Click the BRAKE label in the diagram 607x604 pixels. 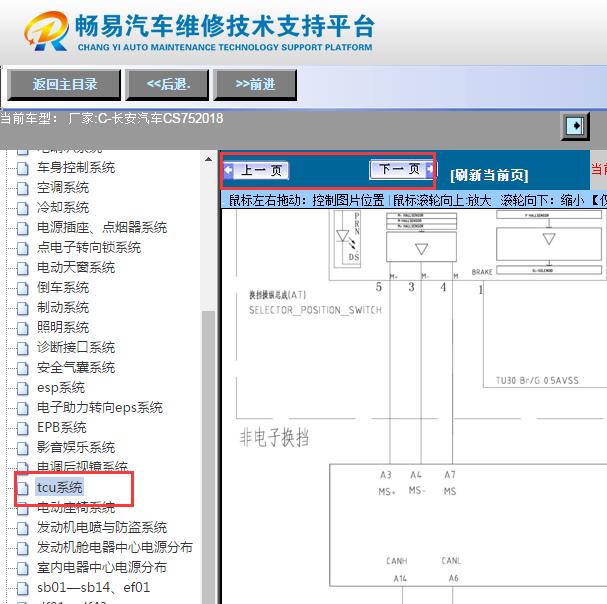point(482,272)
